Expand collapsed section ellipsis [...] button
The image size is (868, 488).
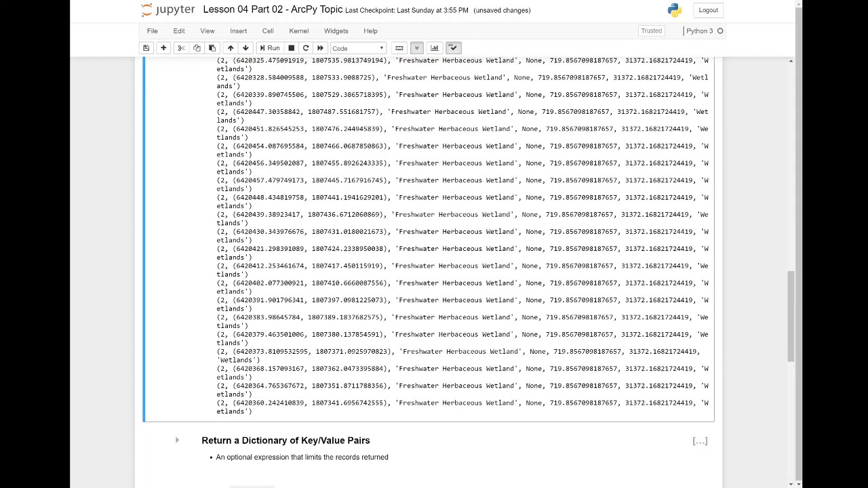pos(700,441)
